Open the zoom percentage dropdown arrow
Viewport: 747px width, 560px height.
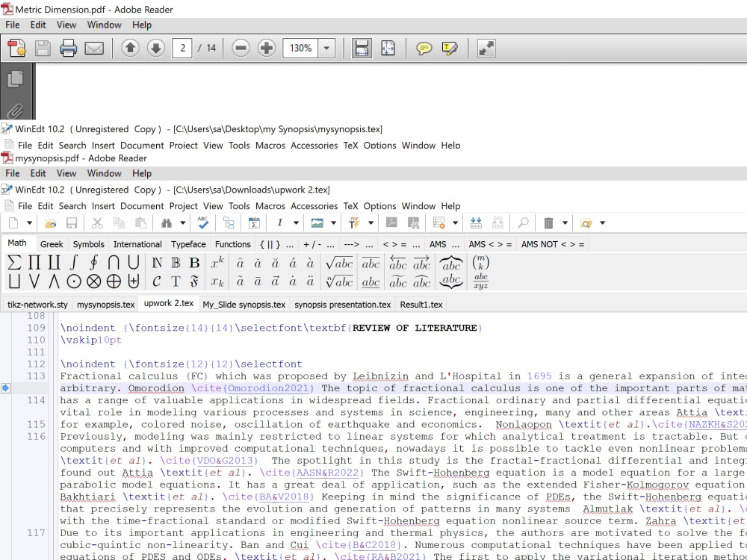coord(326,48)
